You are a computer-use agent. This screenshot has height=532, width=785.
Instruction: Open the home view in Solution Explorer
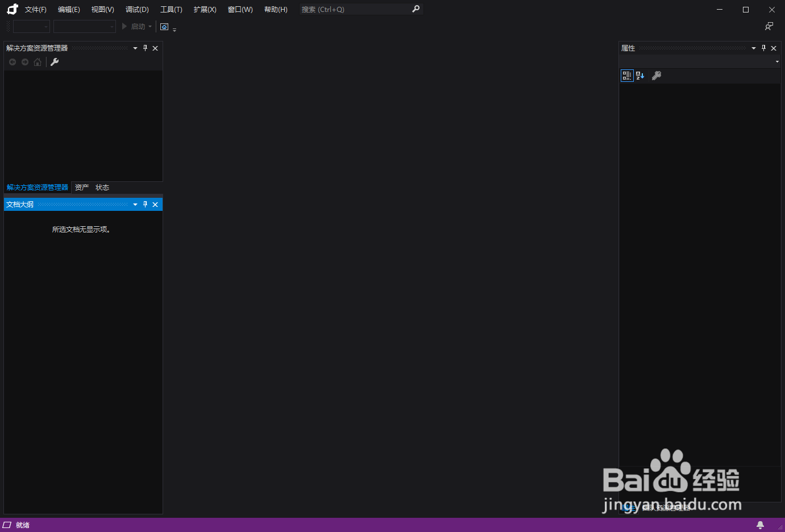(37, 62)
